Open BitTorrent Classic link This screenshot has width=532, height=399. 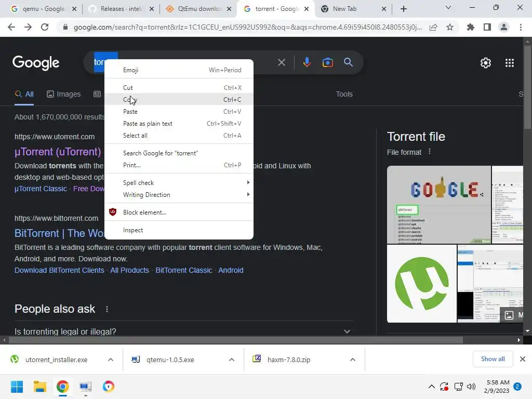pos(184,270)
